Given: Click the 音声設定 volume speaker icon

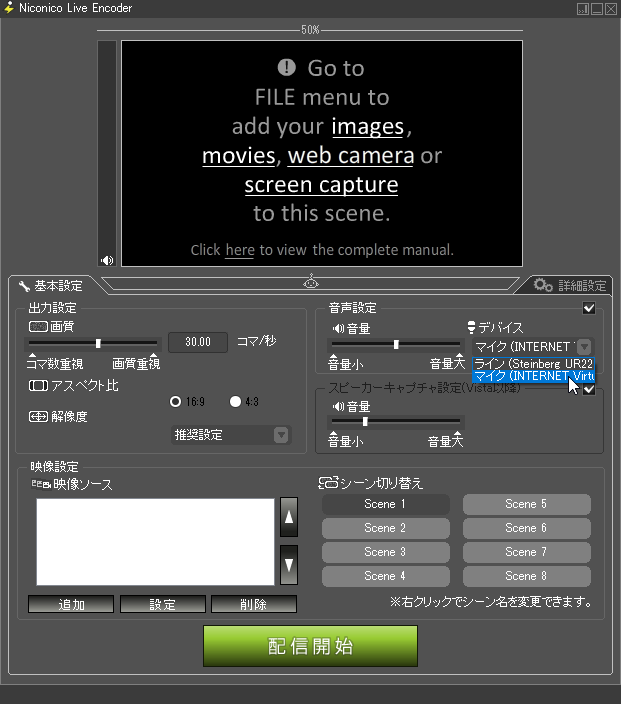Looking at the screenshot, I should (x=338, y=329).
